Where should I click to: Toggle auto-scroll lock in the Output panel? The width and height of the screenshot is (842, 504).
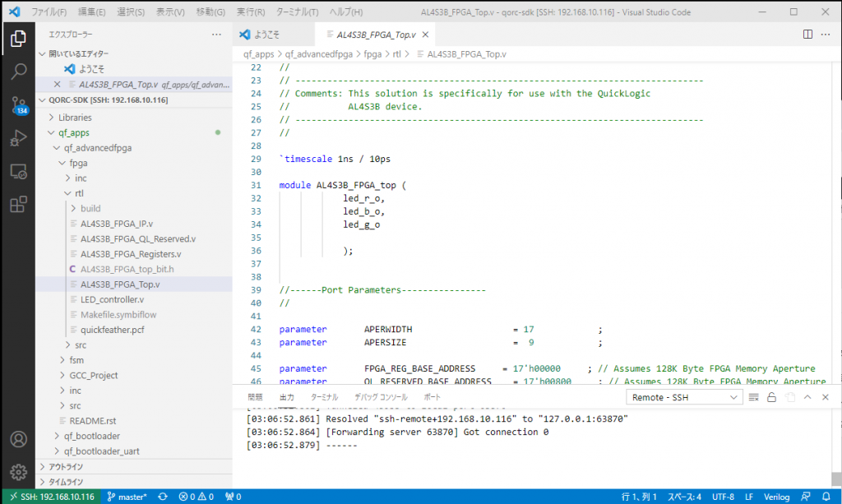click(771, 397)
